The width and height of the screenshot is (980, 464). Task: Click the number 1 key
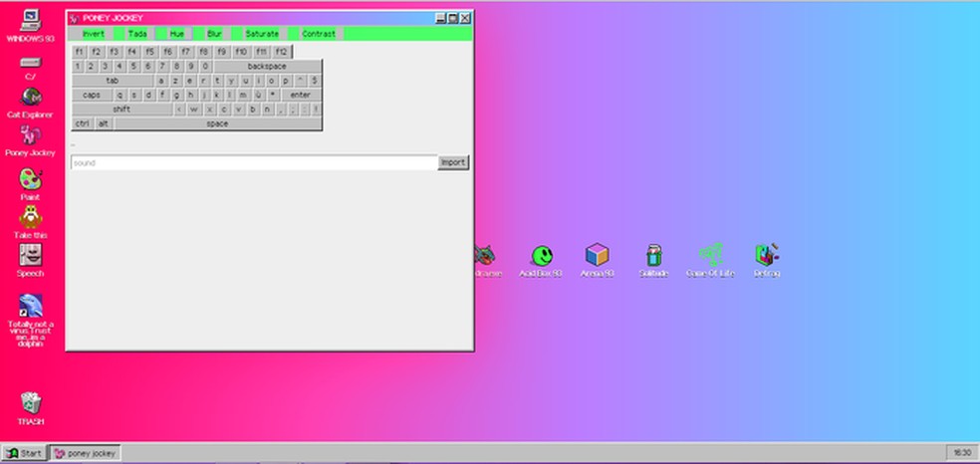click(x=78, y=66)
